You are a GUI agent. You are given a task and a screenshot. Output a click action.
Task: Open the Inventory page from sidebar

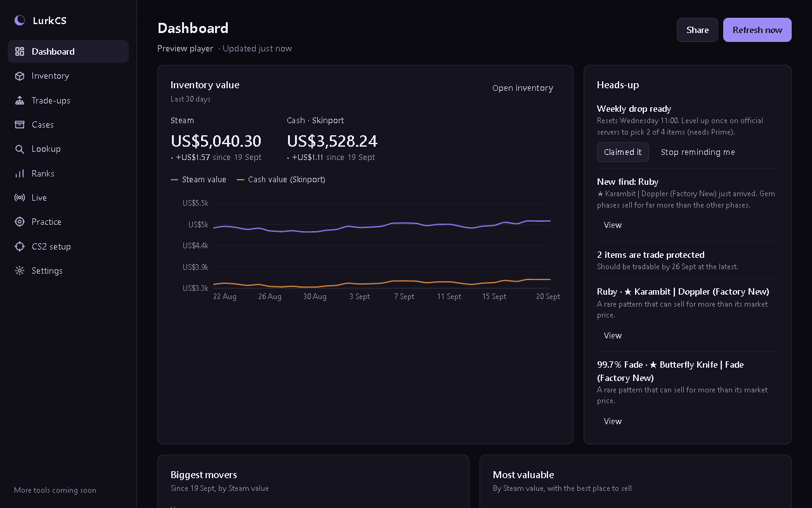tap(68, 76)
